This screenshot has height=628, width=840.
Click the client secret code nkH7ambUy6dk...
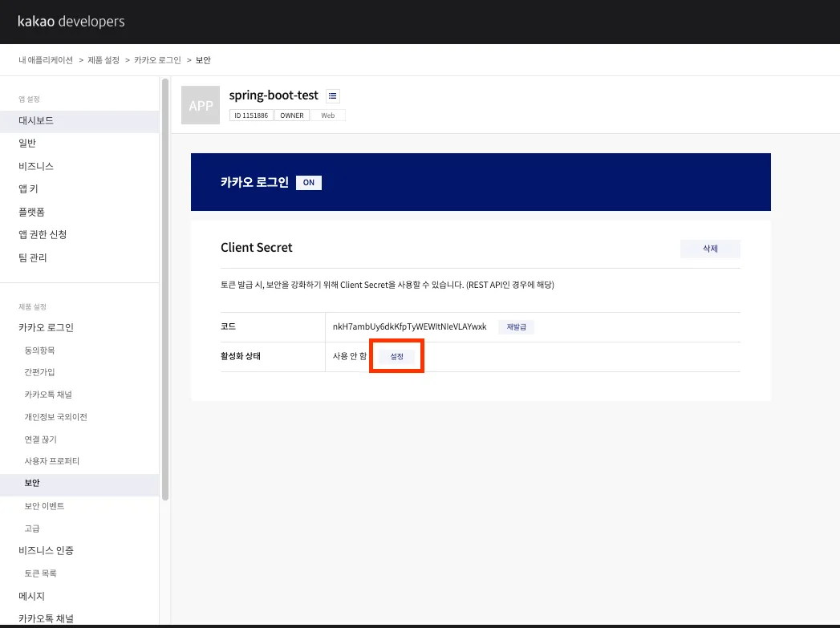pos(410,326)
